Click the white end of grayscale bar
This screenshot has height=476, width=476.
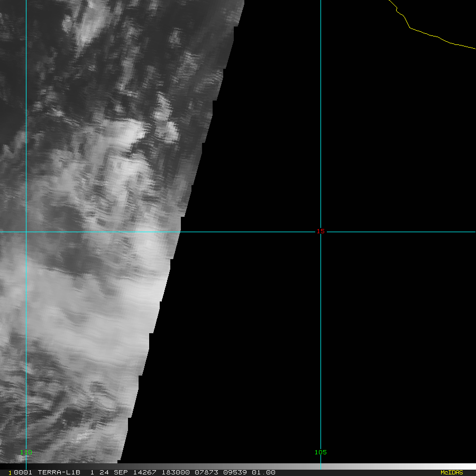point(465,466)
